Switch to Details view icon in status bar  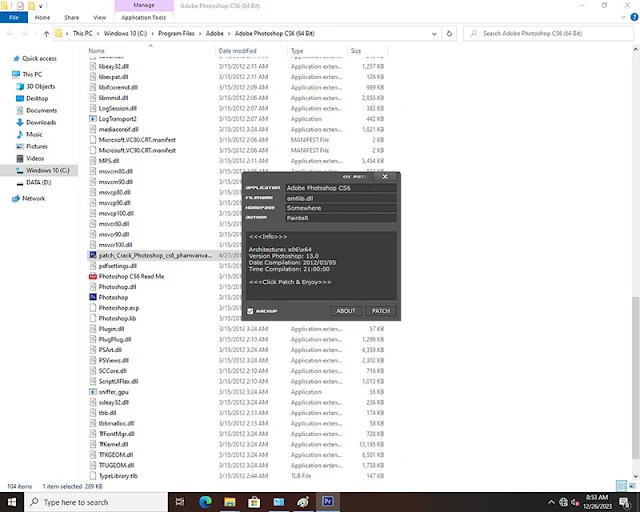pos(621,486)
